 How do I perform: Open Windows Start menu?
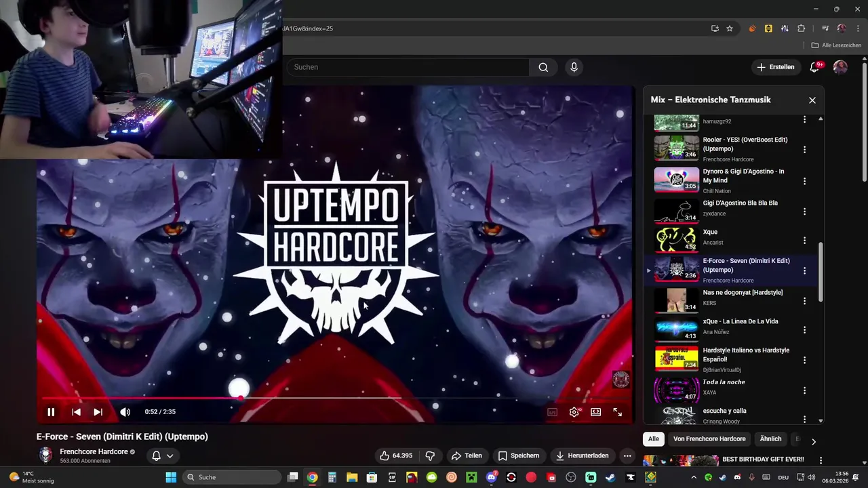tap(171, 477)
